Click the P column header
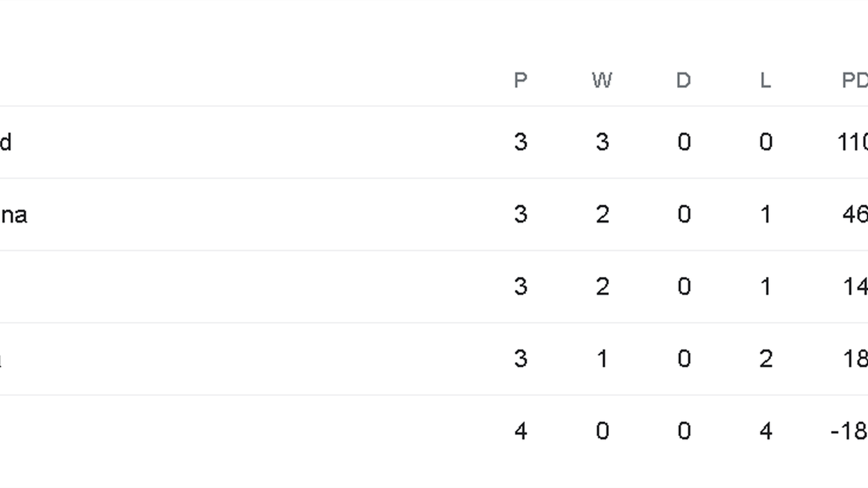The height and width of the screenshot is (488, 868). pyautogui.click(x=520, y=80)
